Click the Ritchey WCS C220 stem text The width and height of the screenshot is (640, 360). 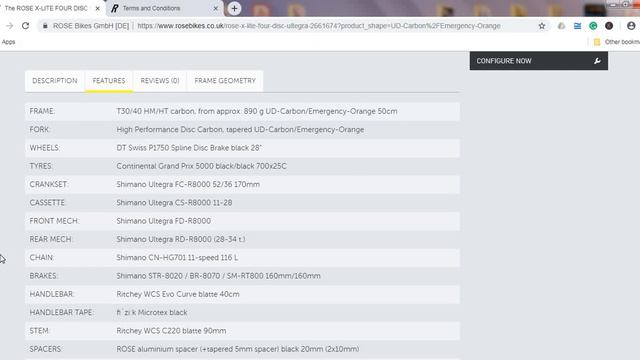pos(171,331)
